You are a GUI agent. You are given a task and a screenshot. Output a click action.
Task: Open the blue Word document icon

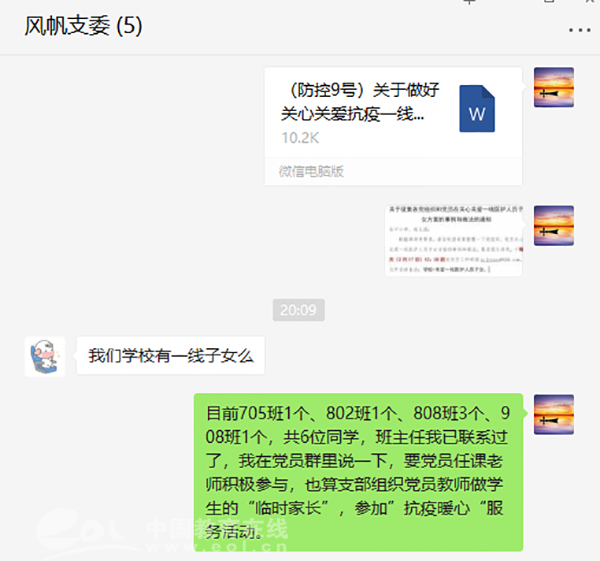pos(477,109)
